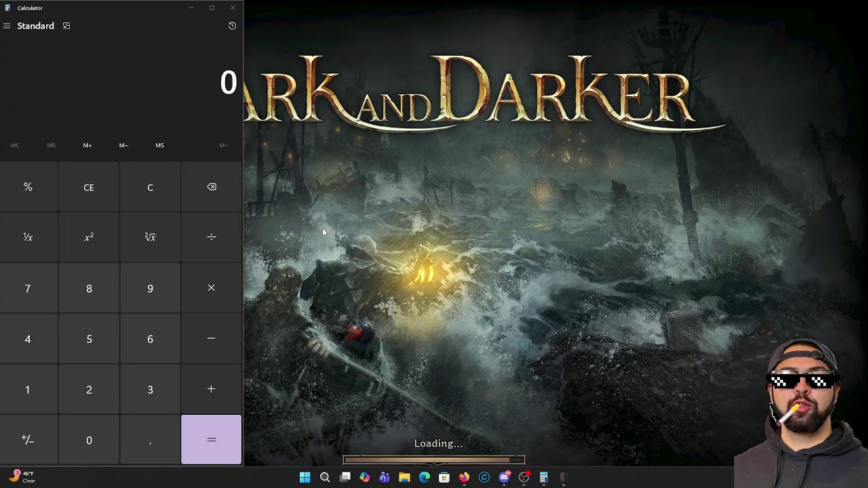868x488 pixels.
Task: Click the x squared key
Action: click(89, 237)
